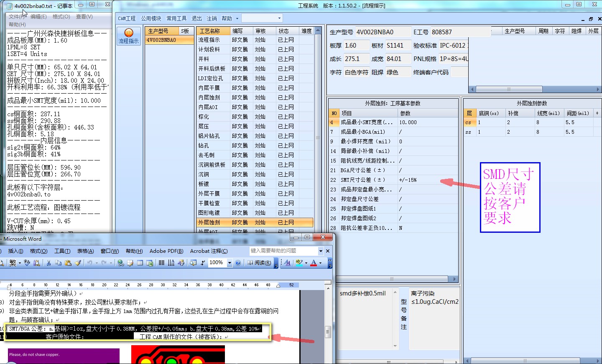Toggle the Drawing toolbar icon
The height and width of the screenshot is (364, 602).
coord(181,263)
